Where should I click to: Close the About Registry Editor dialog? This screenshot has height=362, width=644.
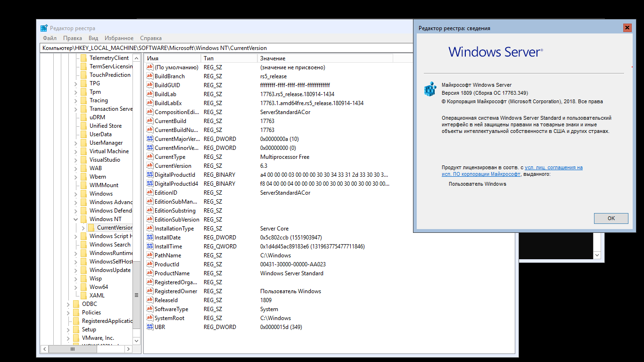click(x=627, y=28)
